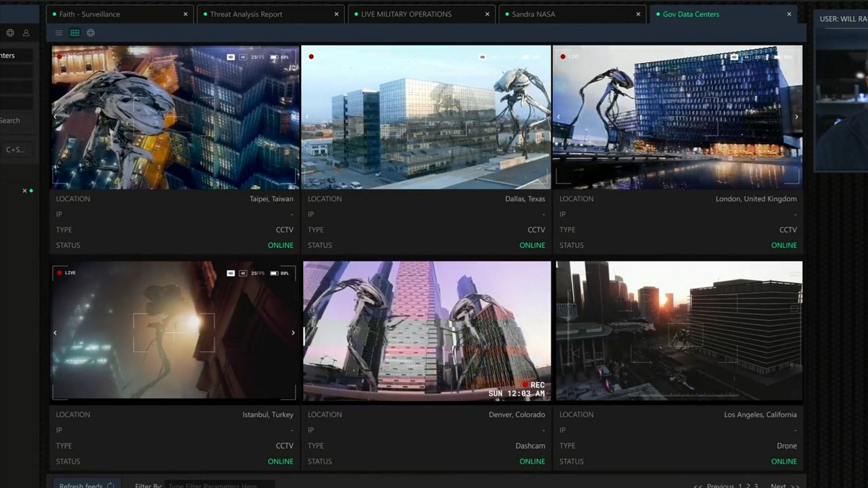The height and width of the screenshot is (488, 868).
Task: Open the LIVE MILITARY OPERATIONS tab
Action: (x=406, y=14)
